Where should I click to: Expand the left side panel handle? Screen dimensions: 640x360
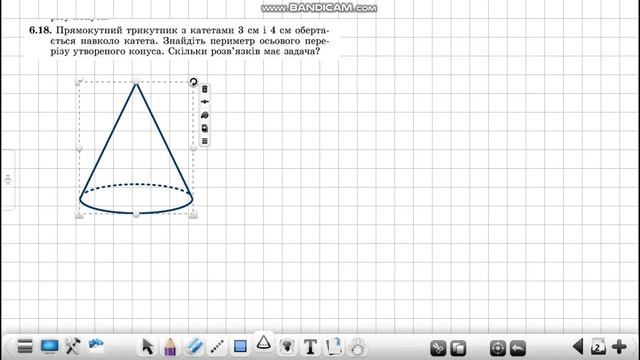pos(8,180)
